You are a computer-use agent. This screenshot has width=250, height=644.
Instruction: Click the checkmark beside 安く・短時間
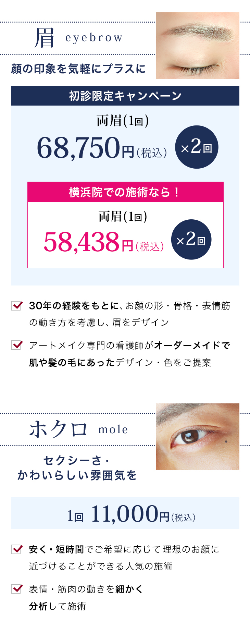[17, 549]
